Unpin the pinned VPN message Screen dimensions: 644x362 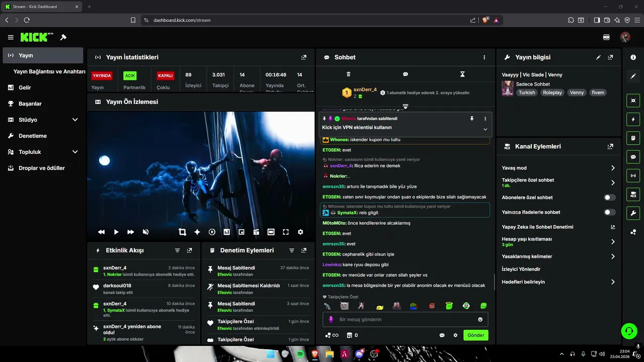click(472, 119)
